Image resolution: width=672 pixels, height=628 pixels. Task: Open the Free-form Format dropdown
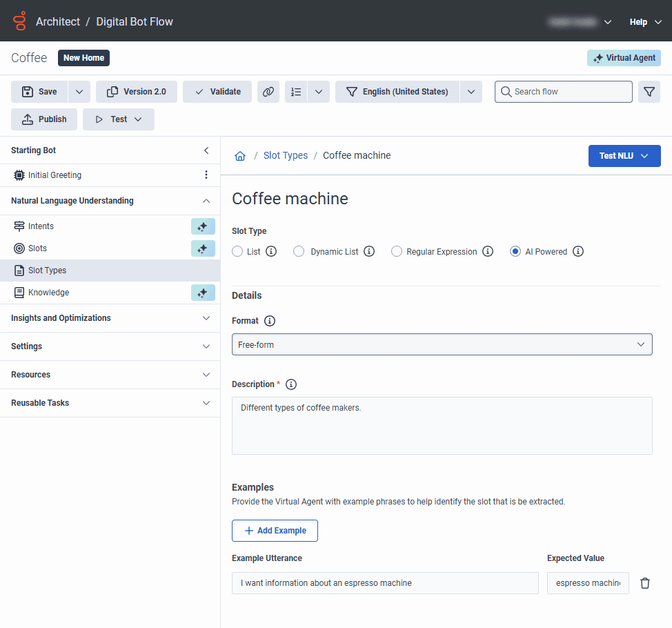pyautogui.click(x=442, y=344)
